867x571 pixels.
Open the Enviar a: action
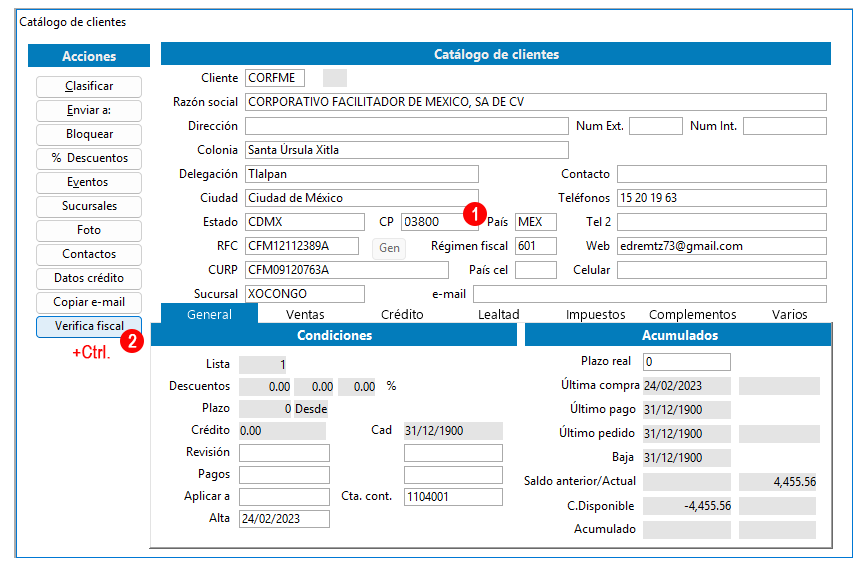(89, 110)
